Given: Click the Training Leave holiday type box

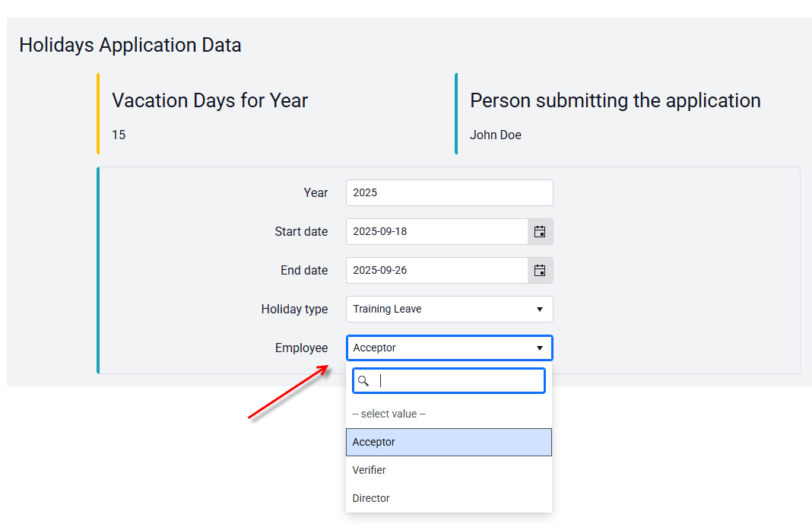Looking at the screenshot, I should point(449,309).
